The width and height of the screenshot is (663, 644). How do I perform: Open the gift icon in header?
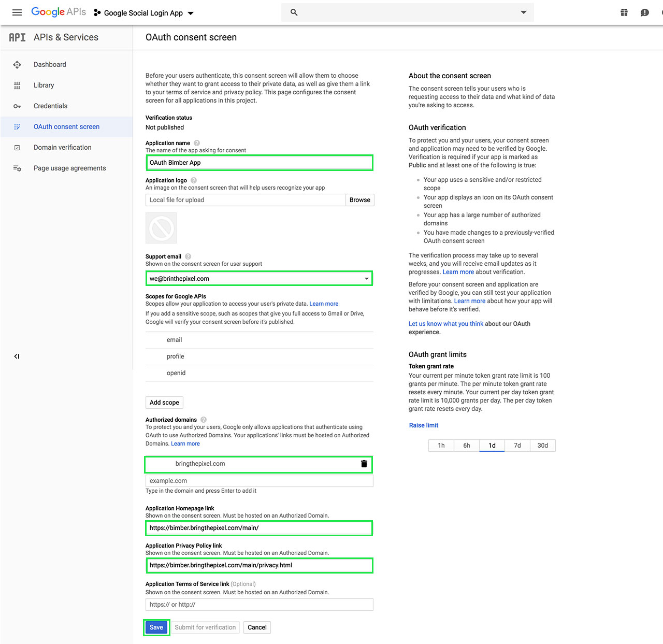624,12
